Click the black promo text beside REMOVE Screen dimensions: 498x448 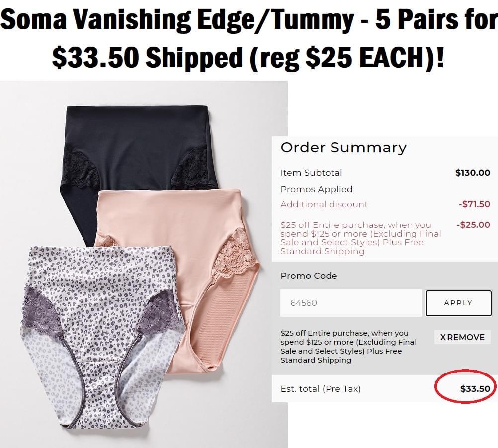(x=348, y=346)
